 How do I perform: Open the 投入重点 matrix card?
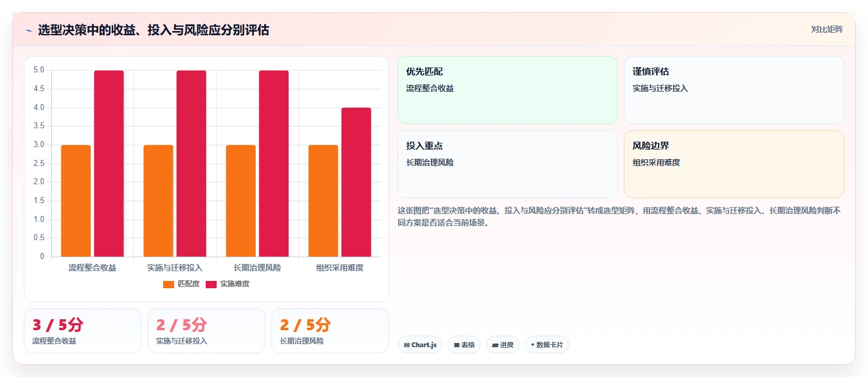(x=508, y=164)
